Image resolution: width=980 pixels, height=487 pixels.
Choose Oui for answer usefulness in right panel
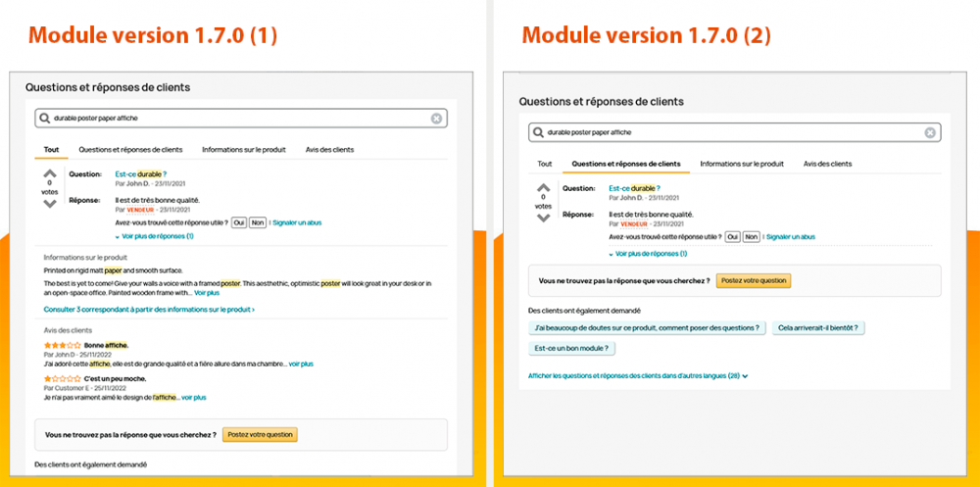click(732, 237)
